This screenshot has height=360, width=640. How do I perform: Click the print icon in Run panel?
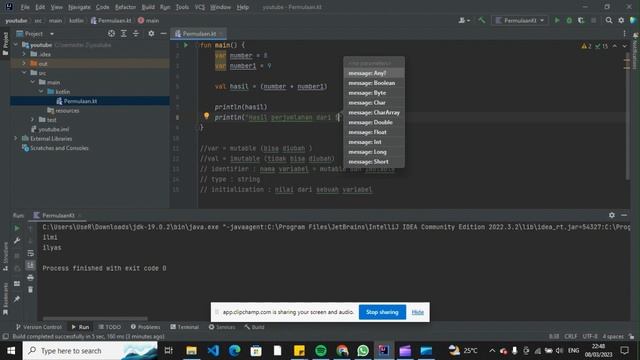tap(31, 278)
